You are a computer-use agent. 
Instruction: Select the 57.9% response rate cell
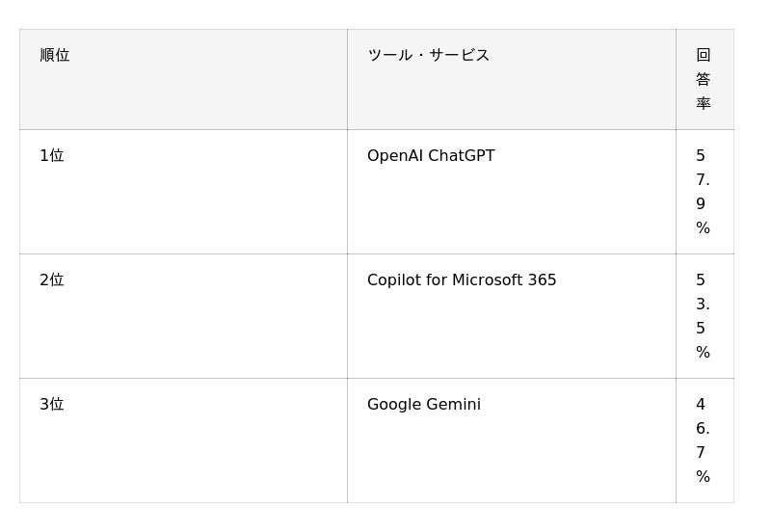pos(703,192)
